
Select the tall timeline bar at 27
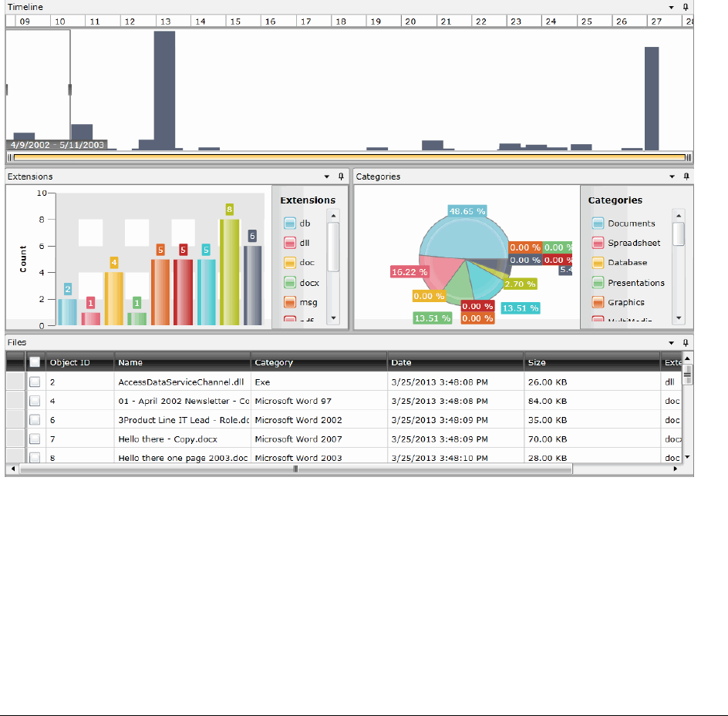tap(652, 99)
